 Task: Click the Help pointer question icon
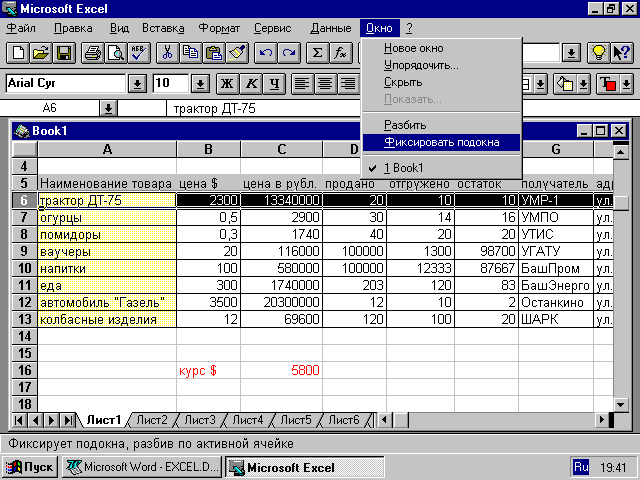click(621, 53)
